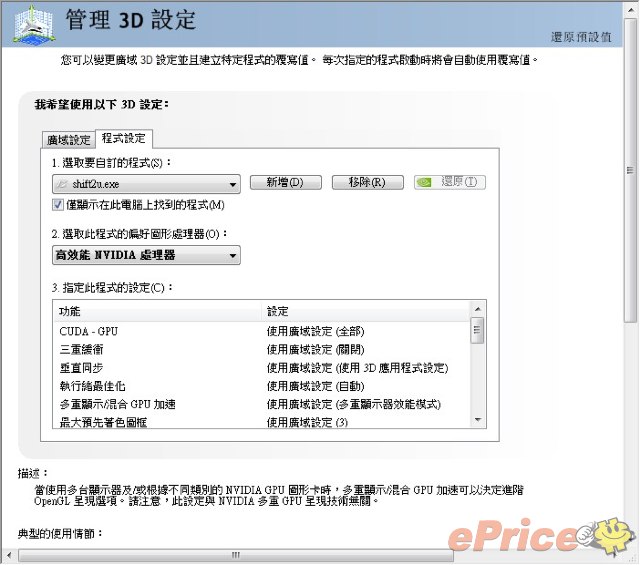This screenshot has width=640, height=565.
Task: Select the 多重顯示/混合 GPU 加速 row
Action: tap(261, 404)
